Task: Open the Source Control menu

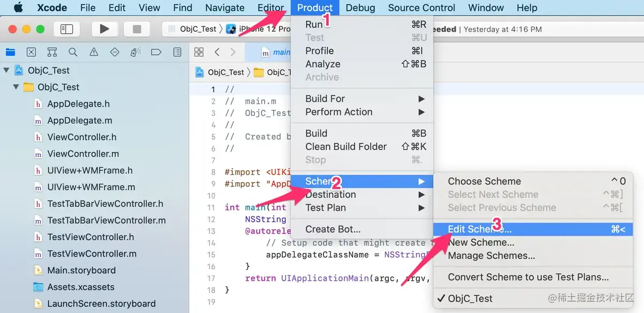Action: [422, 8]
